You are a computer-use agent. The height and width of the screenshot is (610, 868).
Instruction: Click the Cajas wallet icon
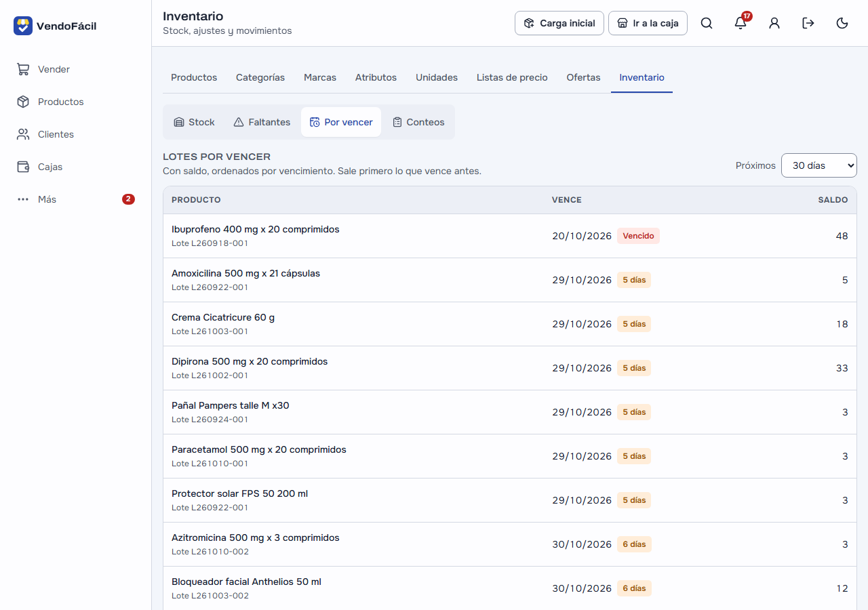pyautogui.click(x=23, y=167)
